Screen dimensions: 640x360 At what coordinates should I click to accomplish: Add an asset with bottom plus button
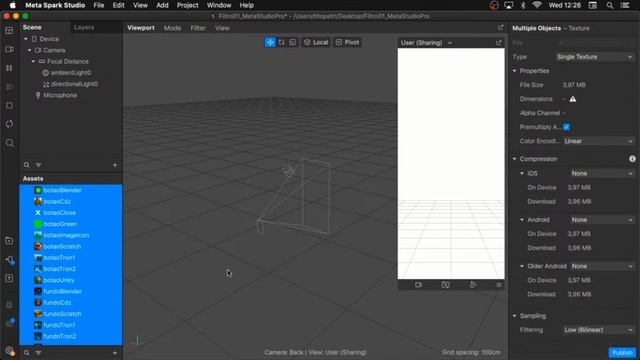click(x=115, y=353)
